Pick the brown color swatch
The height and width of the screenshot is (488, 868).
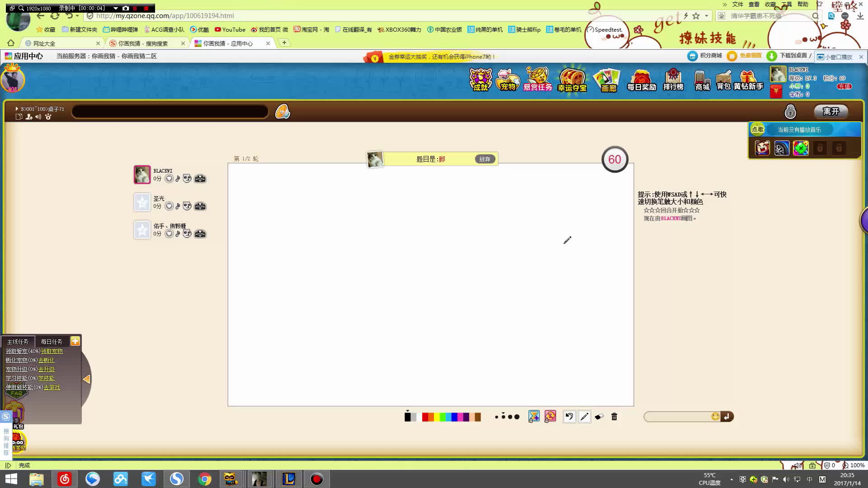478,417
